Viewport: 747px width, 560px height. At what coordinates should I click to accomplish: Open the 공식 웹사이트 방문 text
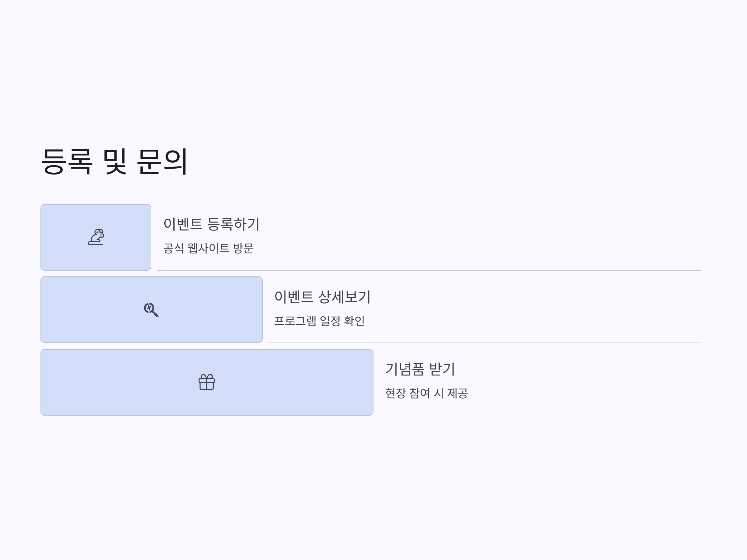tap(208, 249)
